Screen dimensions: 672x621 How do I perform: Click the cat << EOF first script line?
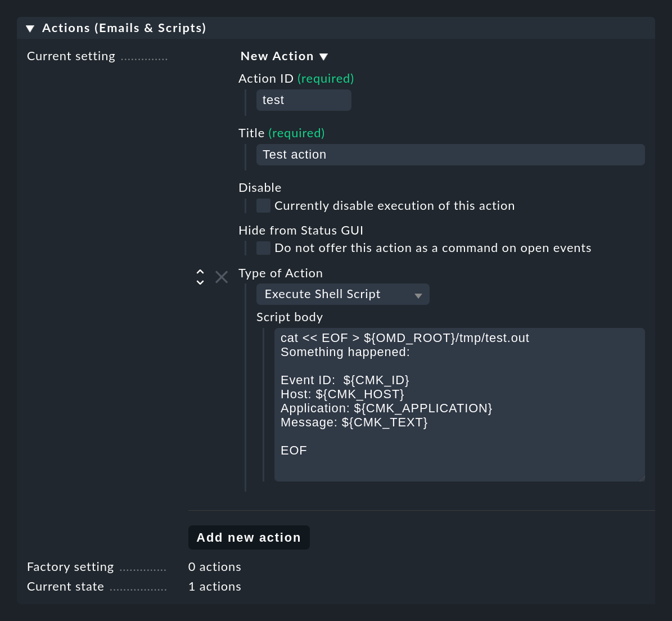404,338
